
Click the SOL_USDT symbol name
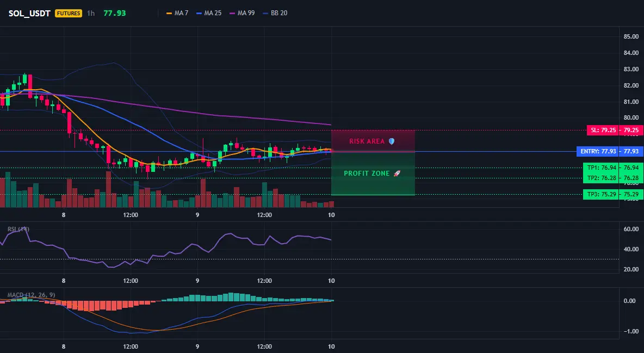coord(29,13)
